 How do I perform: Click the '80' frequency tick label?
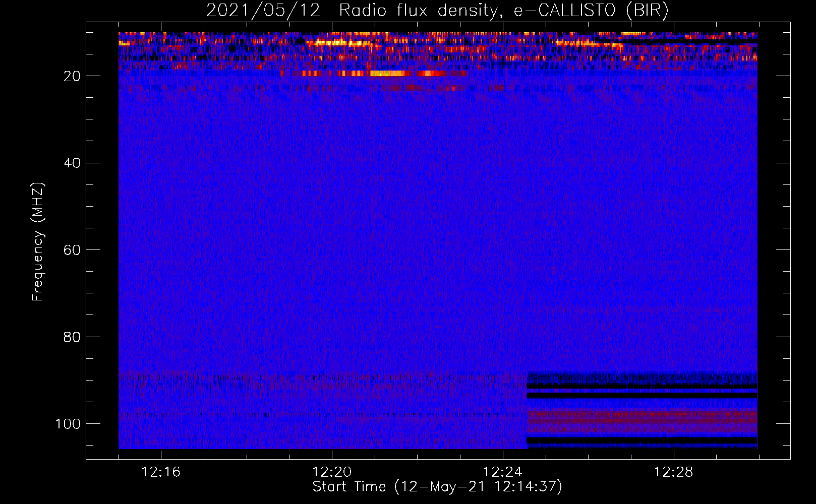pyautogui.click(x=73, y=337)
